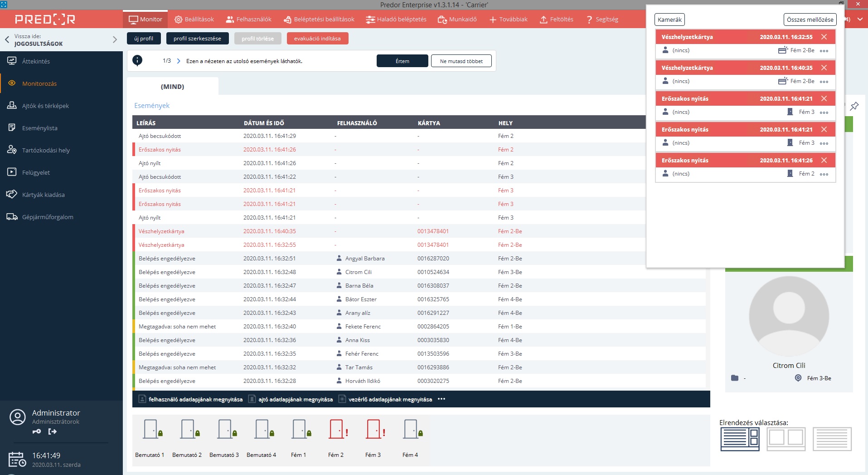Click the Összes mellőzése button
Viewport: 868px width, 475px height.
(810, 20)
